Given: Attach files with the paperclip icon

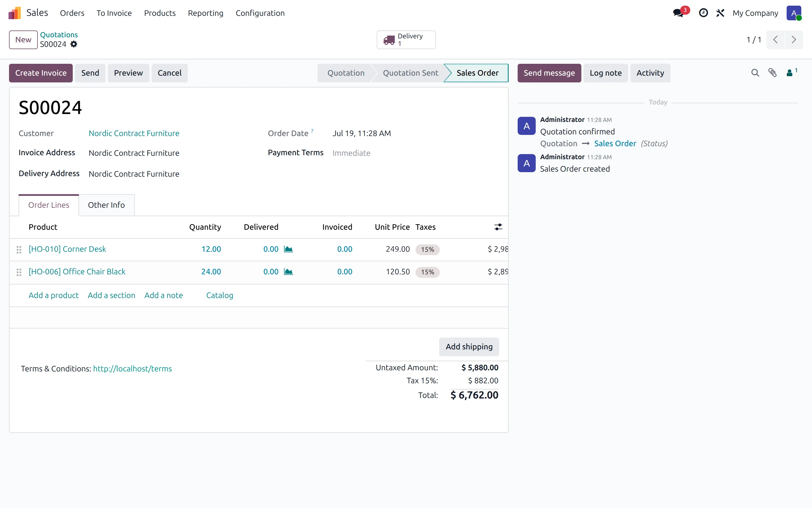Looking at the screenshot, I should pyautogui.click(x=773, y=73).
